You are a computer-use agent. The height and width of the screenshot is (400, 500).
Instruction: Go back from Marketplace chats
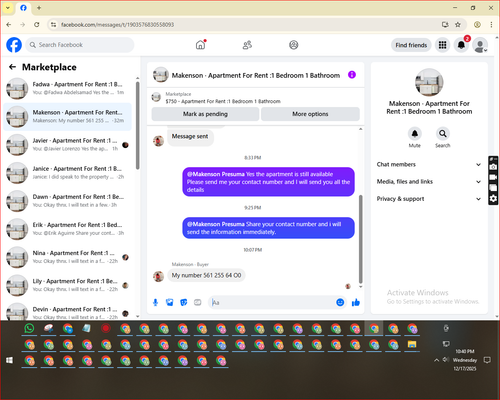(12, 67)
